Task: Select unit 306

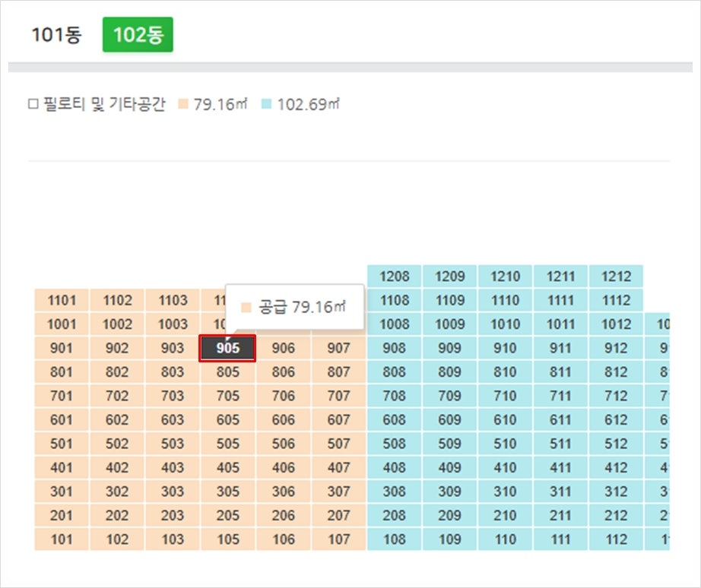Action: (283, 492)
